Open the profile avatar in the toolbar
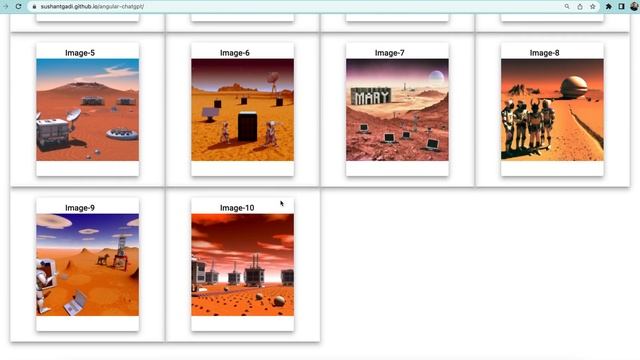 [x=635, y=7]
